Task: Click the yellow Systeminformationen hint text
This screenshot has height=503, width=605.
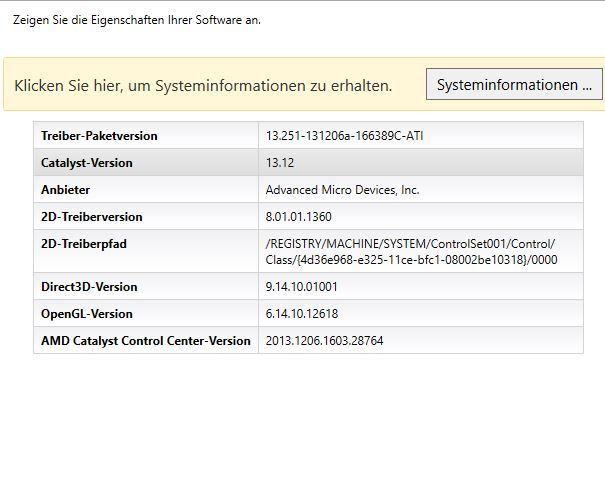Action: [x=203, y=86]
